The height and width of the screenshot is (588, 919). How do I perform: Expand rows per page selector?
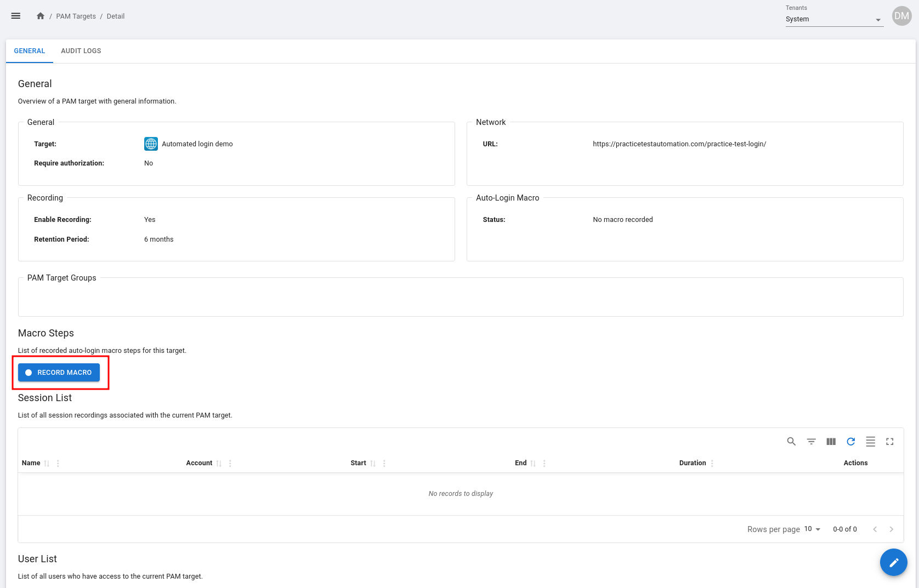[x=812, y=529]
